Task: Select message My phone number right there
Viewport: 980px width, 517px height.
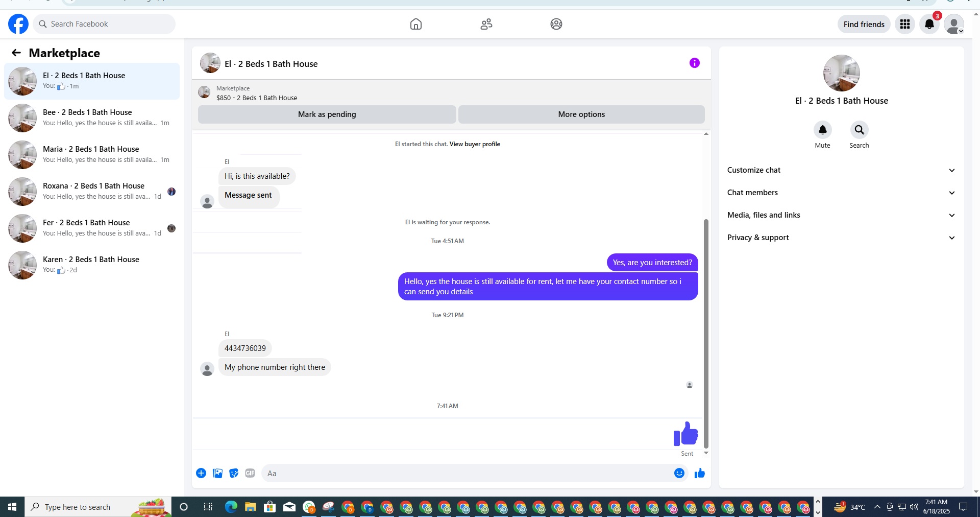Action: pyautogui.click(x=275, y=367)
